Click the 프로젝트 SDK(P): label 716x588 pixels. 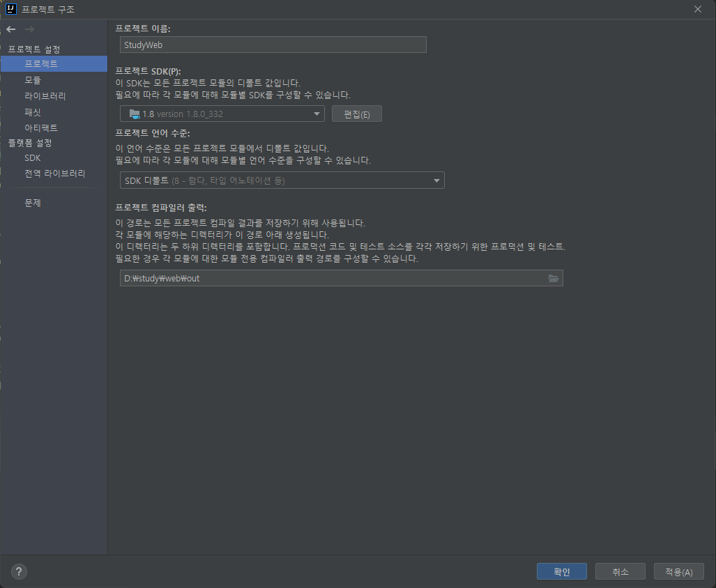click(148, 71)
